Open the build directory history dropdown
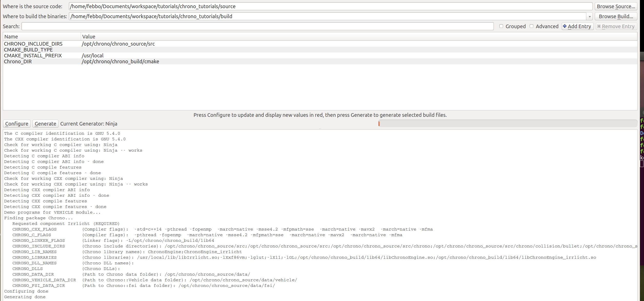 (x=589, y=16)
